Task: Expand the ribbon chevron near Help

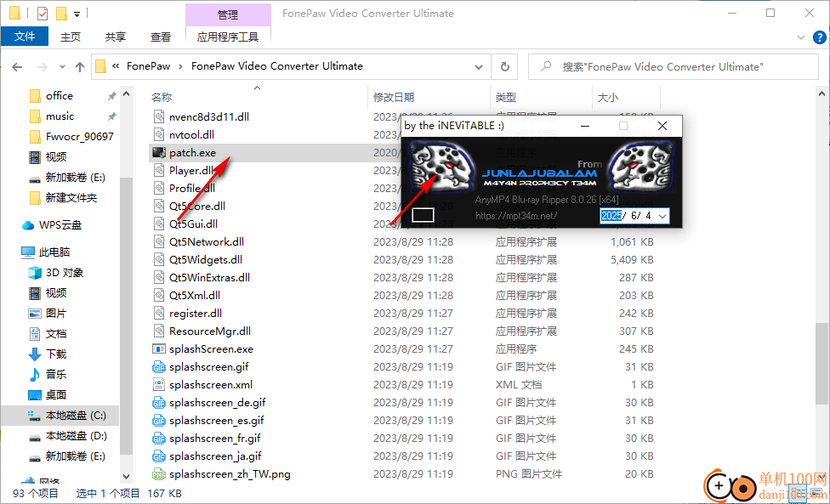Action: click(801, 37)
